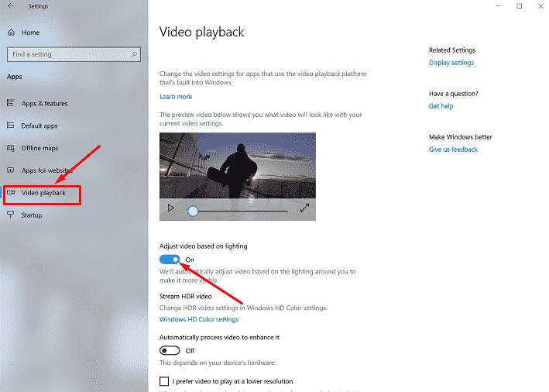Close the Settings window
Screen dimensions: 549x392
(540, 6)
